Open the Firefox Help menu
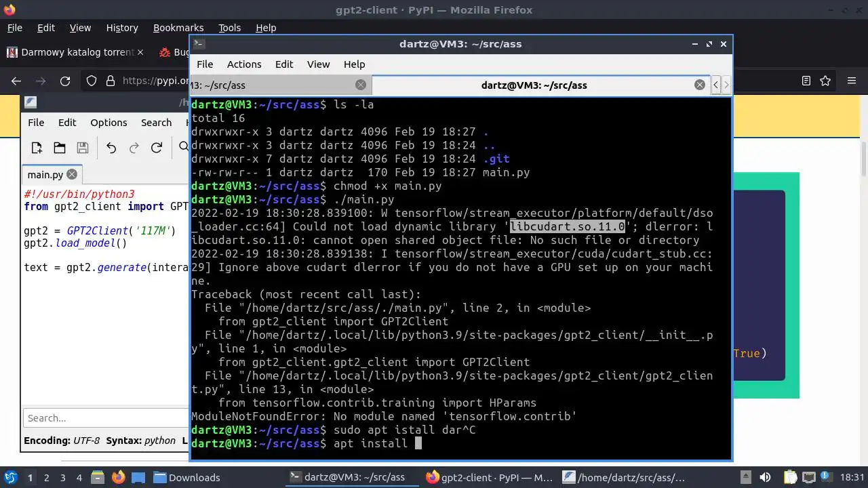 point(266,28)
